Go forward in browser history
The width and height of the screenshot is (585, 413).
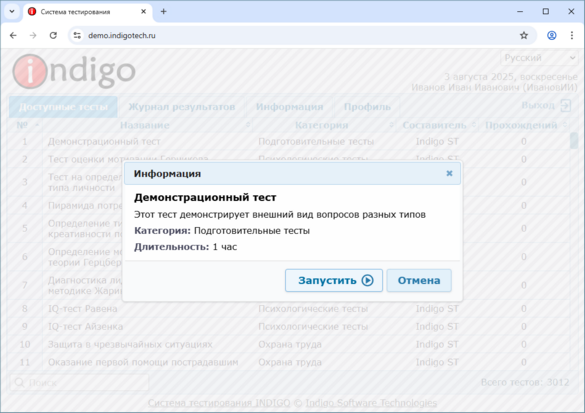pyautogui.click(x=33, y=35)
